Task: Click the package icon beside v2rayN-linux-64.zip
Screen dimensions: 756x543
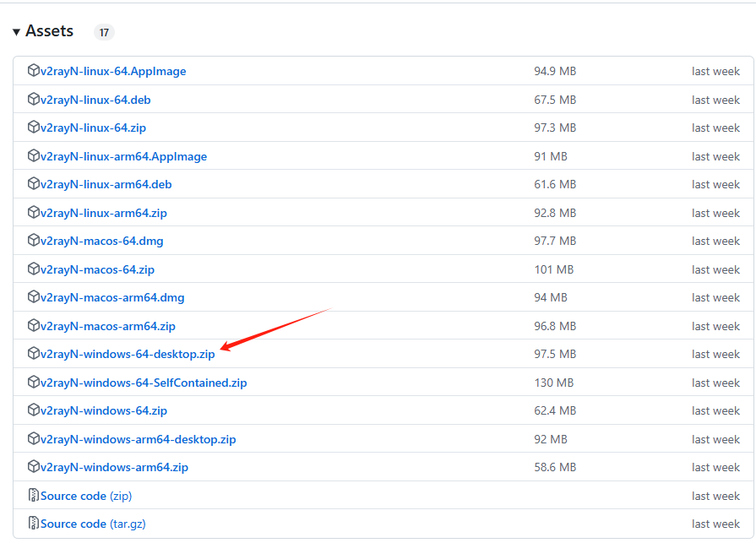Action: (x=33, y=127)
